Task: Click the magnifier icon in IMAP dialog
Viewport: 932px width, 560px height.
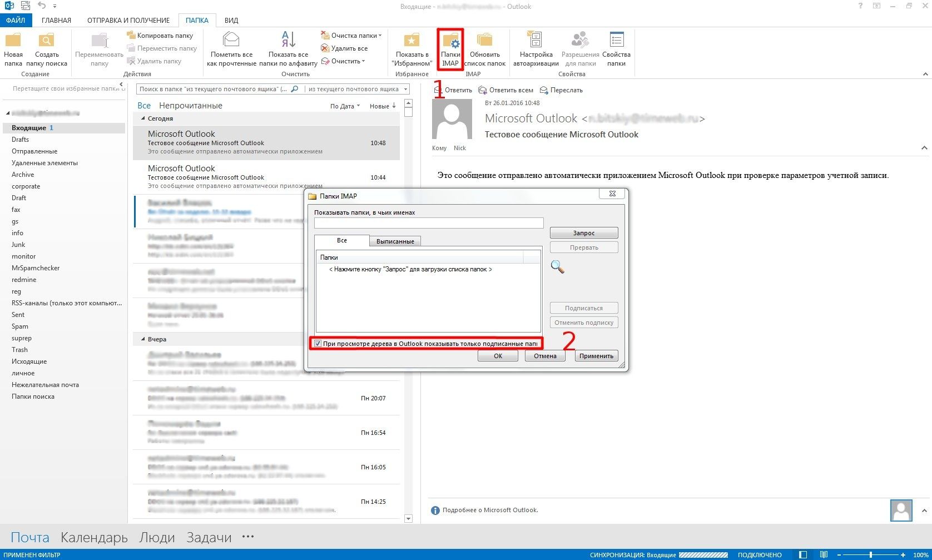Action: (557, 267)
